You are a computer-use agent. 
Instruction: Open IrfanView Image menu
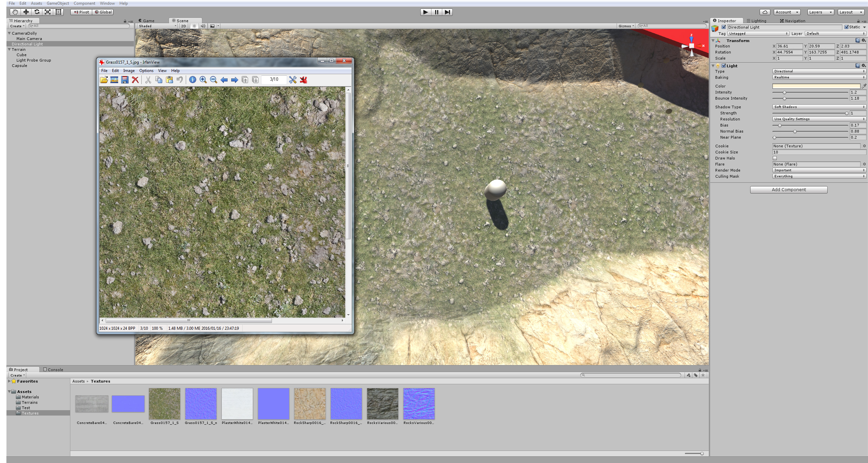click(x=129, y=71)
